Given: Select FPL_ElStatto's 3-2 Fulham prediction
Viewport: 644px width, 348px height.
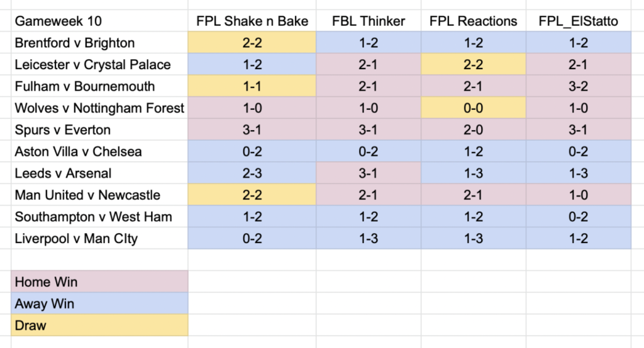Looking at the screenshot, I should click(579, 86).
